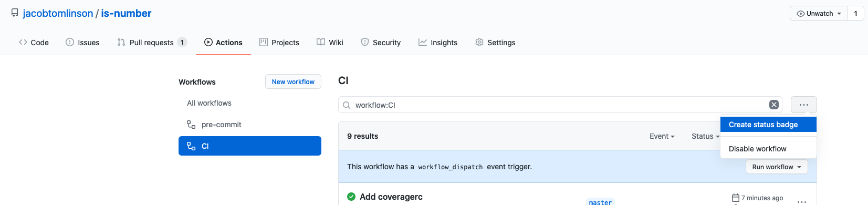Click the 9 results text
The height and width of the screenshot is (205, 868).
363,136
